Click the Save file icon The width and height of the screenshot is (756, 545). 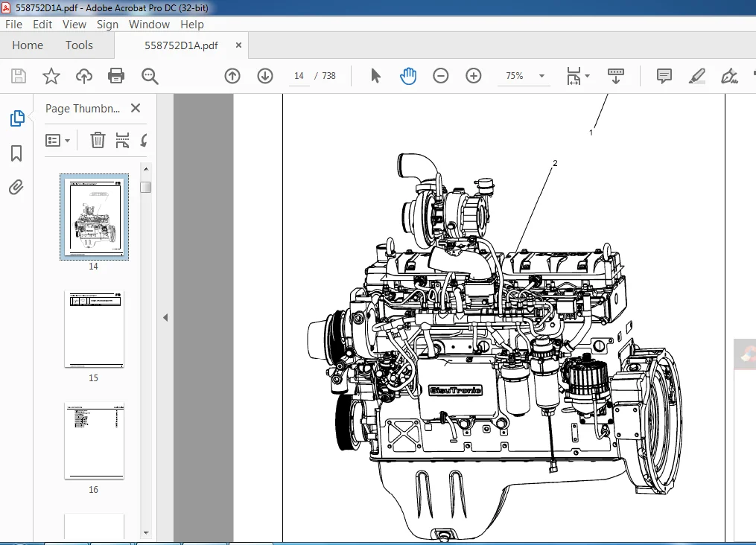click(x=19, y=76)
